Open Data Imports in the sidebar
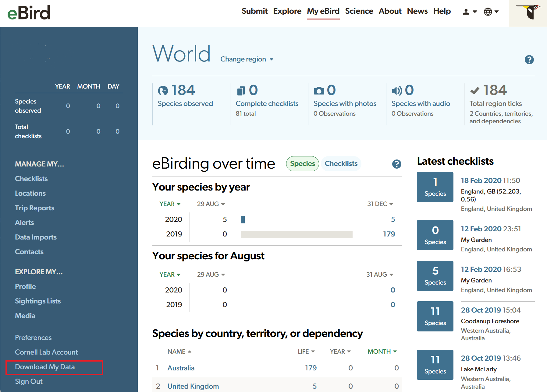 coord(36,237)
